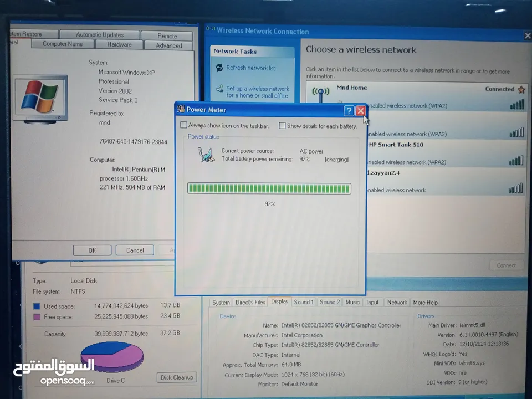Select the HP Smart Tank 510 network
The image size is (532, 399).
(396, 145)
